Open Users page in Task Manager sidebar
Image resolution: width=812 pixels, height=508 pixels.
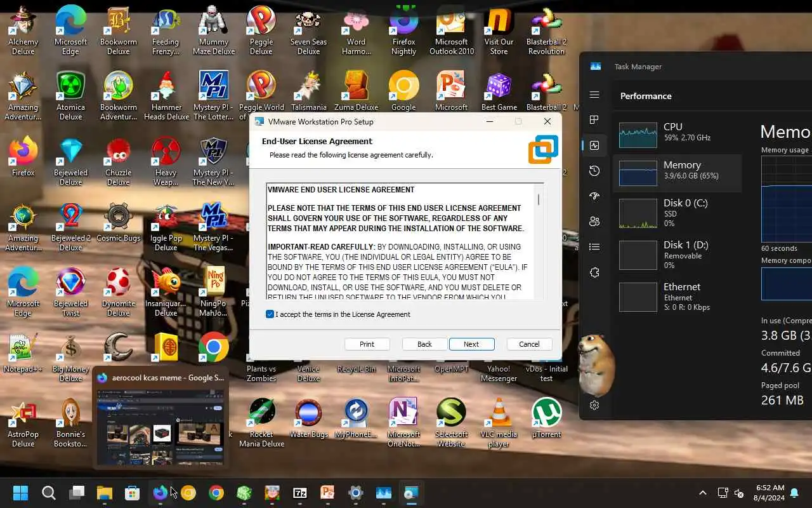tap(594, 222)
